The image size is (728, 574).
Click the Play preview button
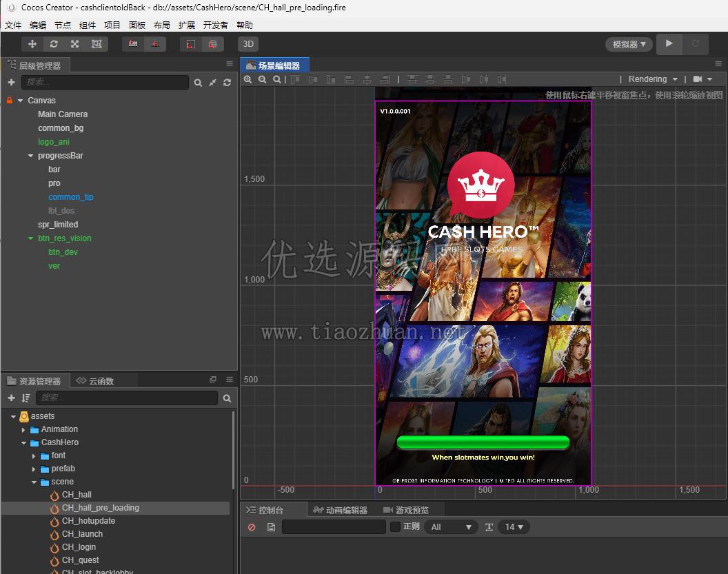tap(669, 43)
